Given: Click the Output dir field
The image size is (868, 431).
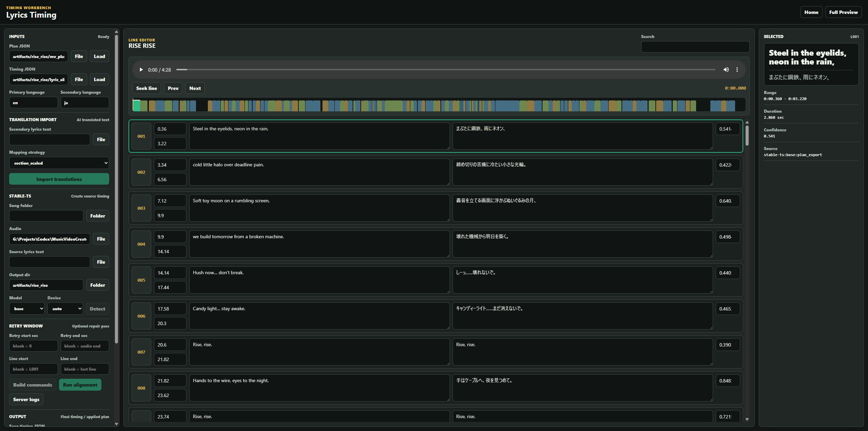Looking at the screenshot, I should tap(46, 285).
